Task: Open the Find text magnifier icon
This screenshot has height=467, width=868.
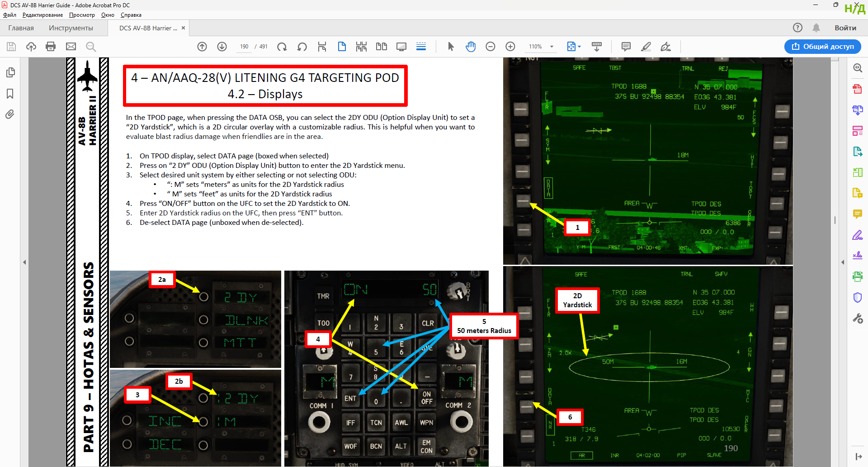Action: (x=91, y=47)
